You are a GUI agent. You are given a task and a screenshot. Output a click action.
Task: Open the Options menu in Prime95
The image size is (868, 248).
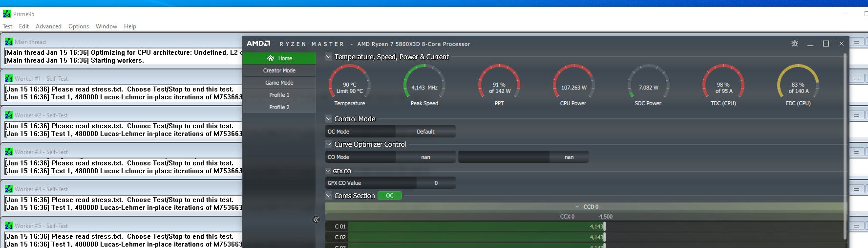tap(79, 26)
